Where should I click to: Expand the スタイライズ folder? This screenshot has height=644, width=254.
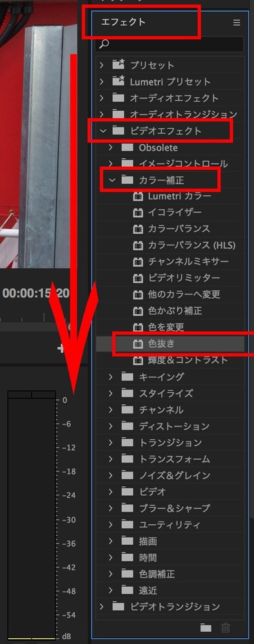(111, 393)
